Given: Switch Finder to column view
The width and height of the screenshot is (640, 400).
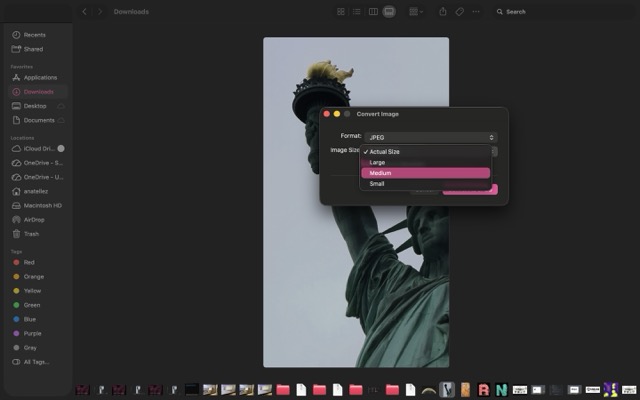Looking at the screenshot, I should (x=373, y=12).
